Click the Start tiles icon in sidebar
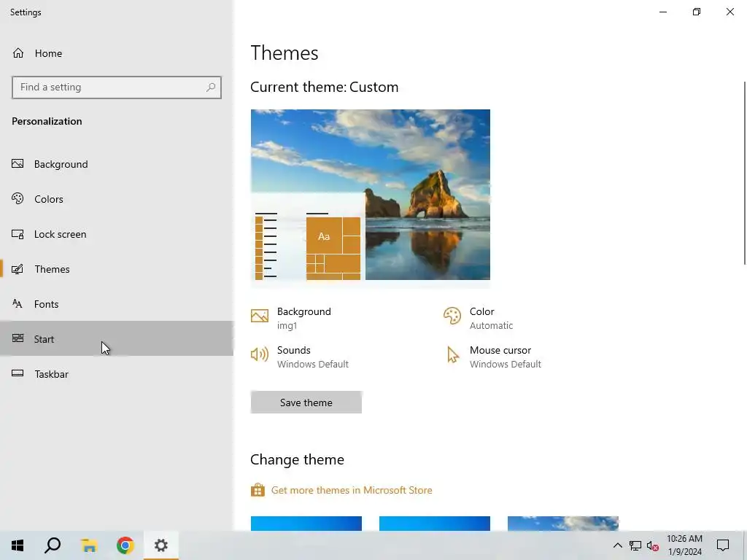The width and height of the screenshot is (747, 560). coord(18,338)
